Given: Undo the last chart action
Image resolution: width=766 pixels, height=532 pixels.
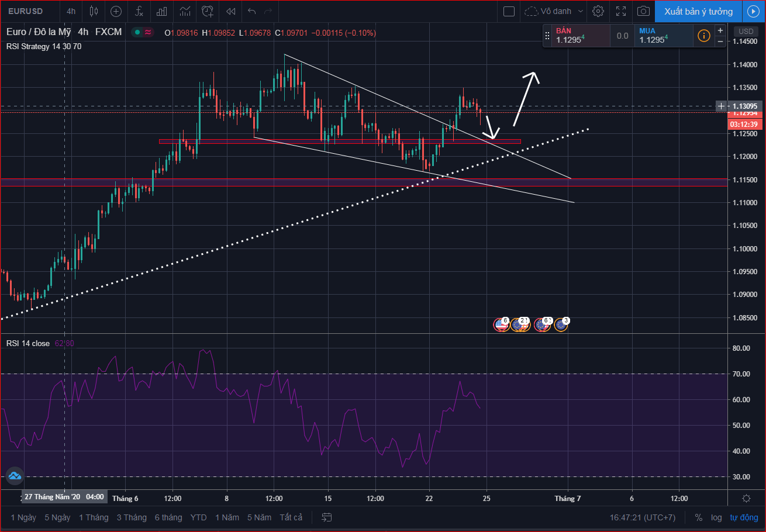Looking at the screenshot, I should (x=252, y=11).
